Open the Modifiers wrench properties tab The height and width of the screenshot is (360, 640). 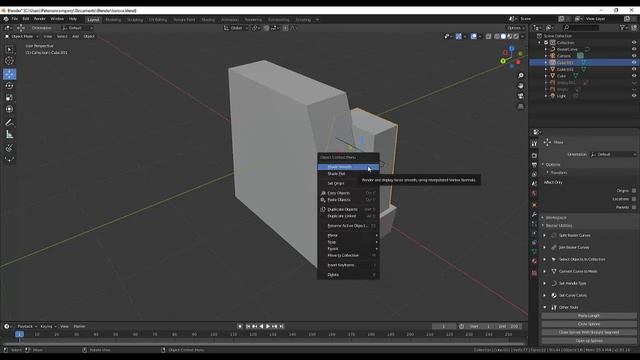pos(534,214)
